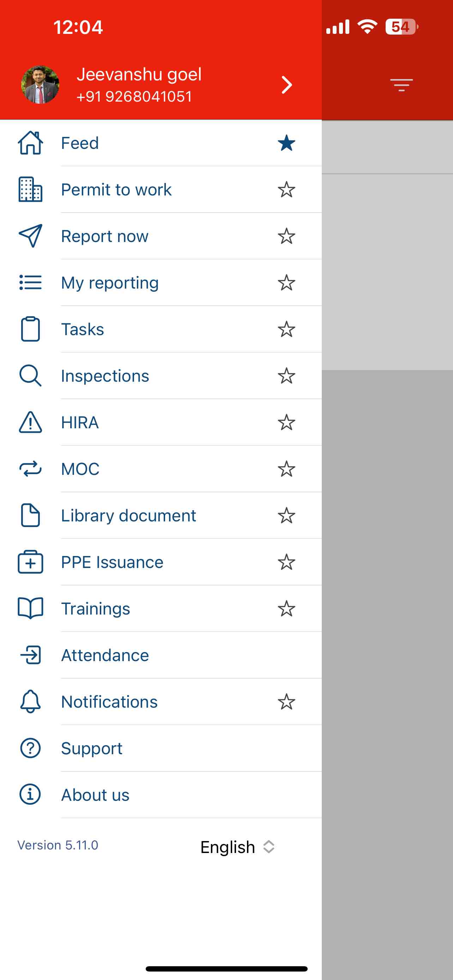Tap the HIRA warning triangle icon

[x=30, y=422]
